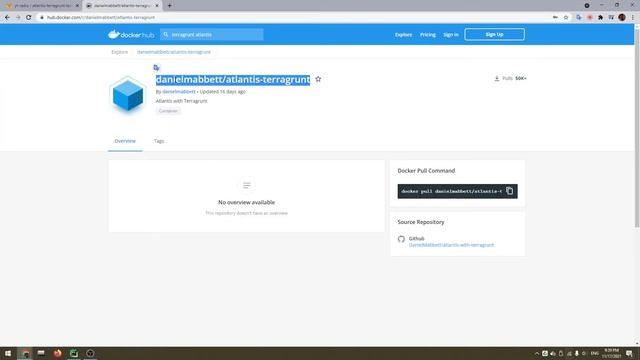Go back in the browser
The image size is (640, 360).
[7, 18]
